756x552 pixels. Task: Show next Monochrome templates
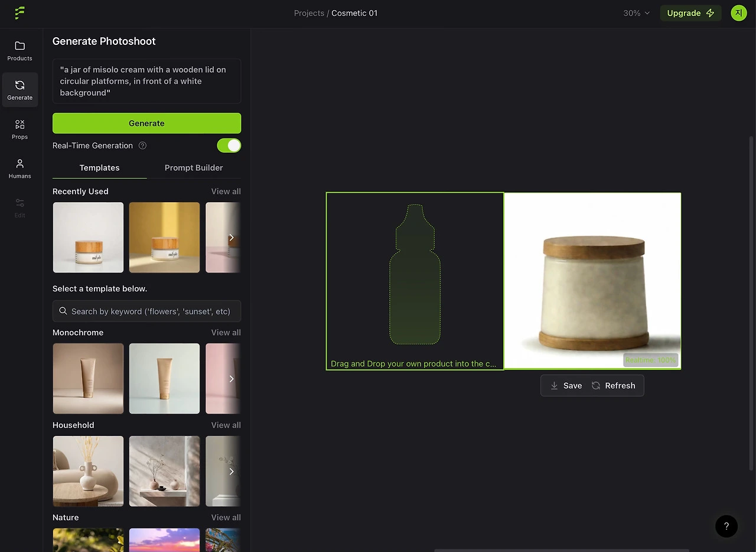click(x=232, y=379)
